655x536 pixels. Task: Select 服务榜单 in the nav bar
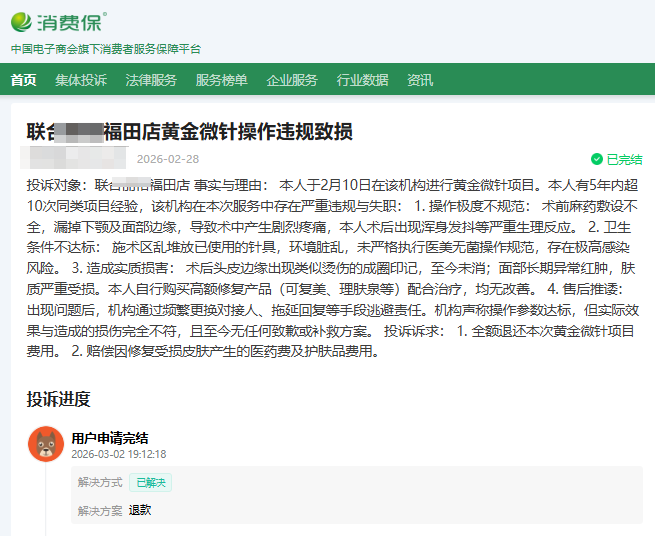click(x=221, y=80)
